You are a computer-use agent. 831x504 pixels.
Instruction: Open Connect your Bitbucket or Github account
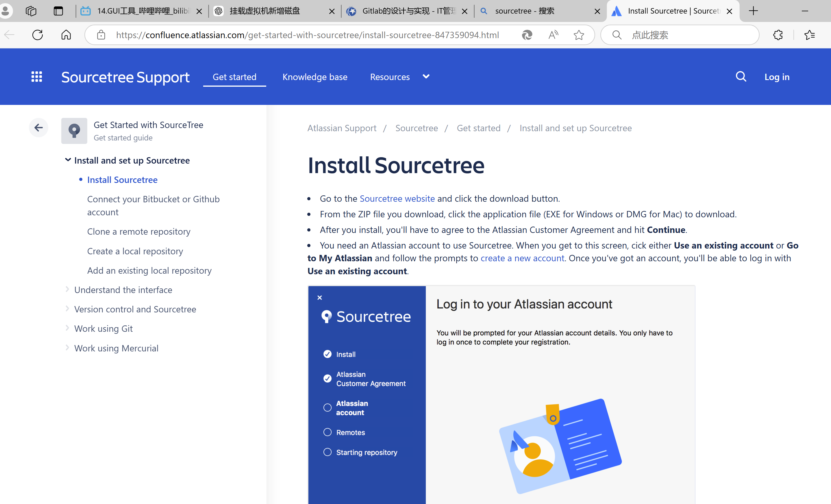point(153,205)
